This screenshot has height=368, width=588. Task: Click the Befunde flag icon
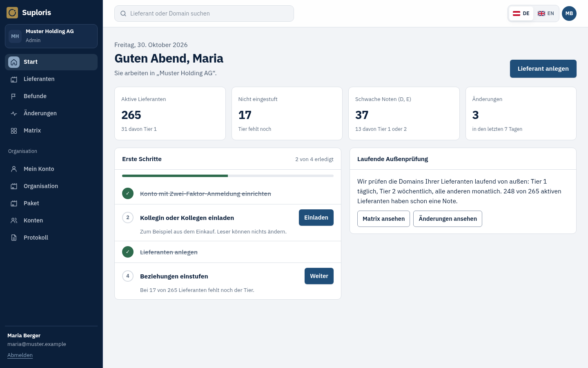14,96
